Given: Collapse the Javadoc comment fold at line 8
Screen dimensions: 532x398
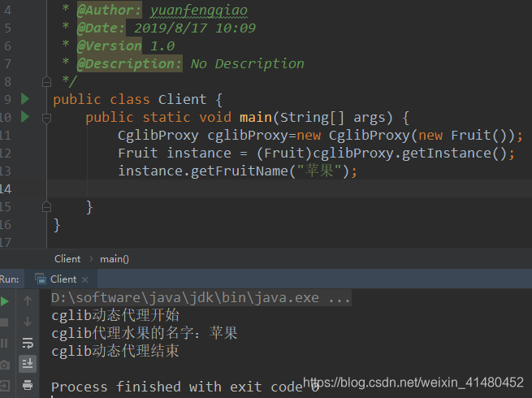Looking at the screenshot, I should coord(46,82).
